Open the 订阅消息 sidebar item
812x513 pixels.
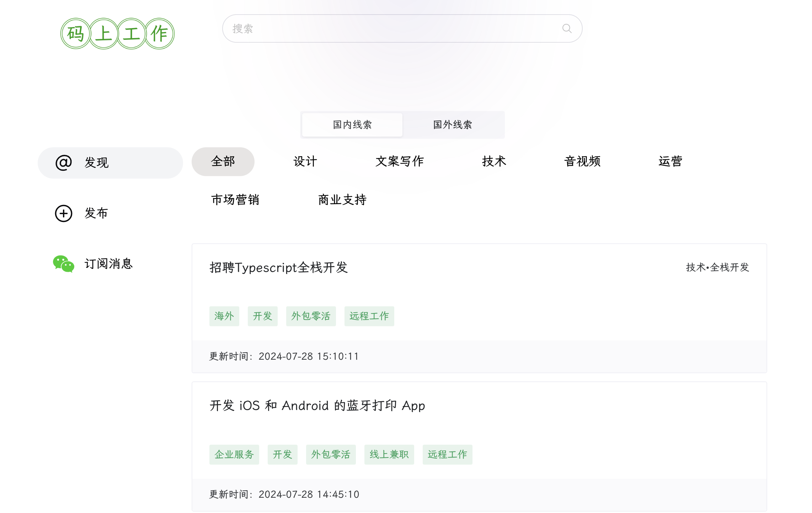coord(110,264)
